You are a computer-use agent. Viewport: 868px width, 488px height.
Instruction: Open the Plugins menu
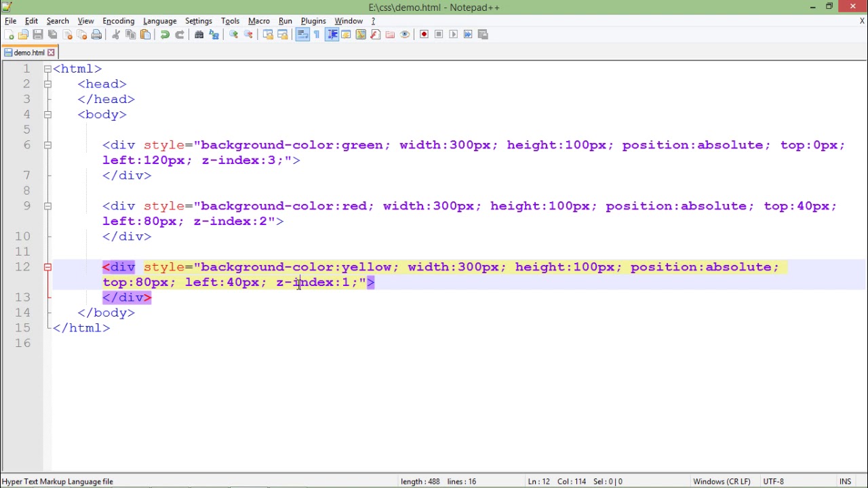coord(313,21)
